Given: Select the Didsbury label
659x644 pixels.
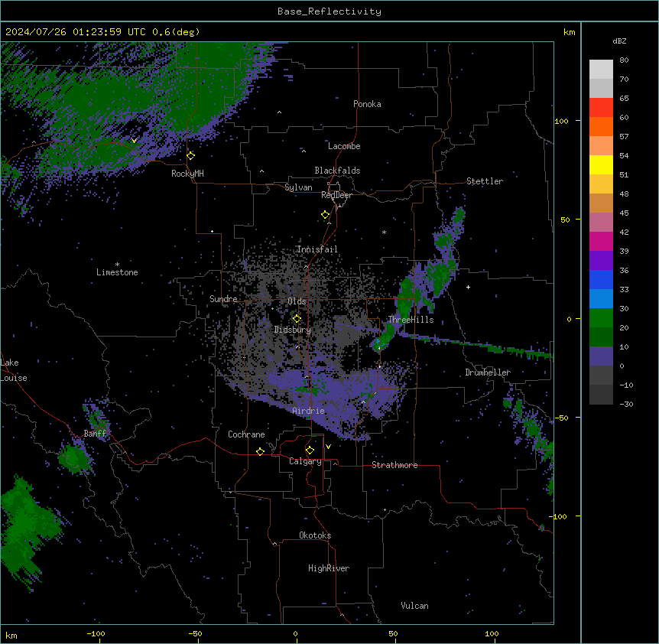Looking at the screenshot, I should (x=293, y=330).
